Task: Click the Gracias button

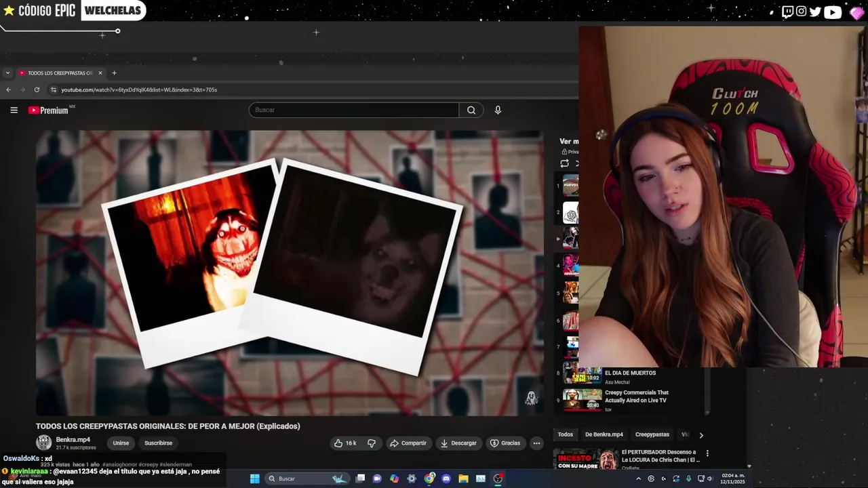Action: tap(505, 443)
